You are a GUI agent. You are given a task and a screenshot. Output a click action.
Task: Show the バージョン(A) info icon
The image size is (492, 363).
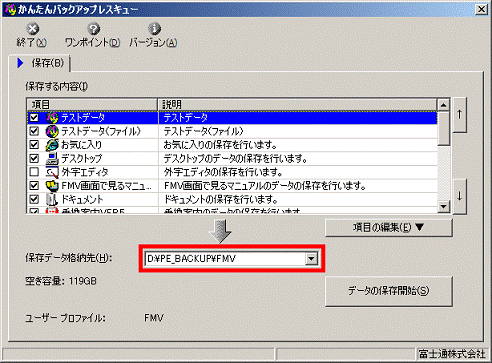pyautogui.click(x=154, y=29)
